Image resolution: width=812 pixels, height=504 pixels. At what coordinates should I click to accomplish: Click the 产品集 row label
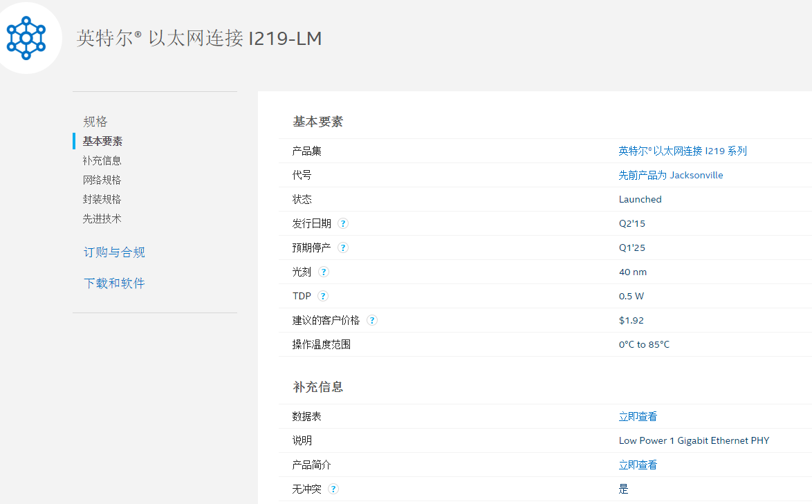point(306,151)
